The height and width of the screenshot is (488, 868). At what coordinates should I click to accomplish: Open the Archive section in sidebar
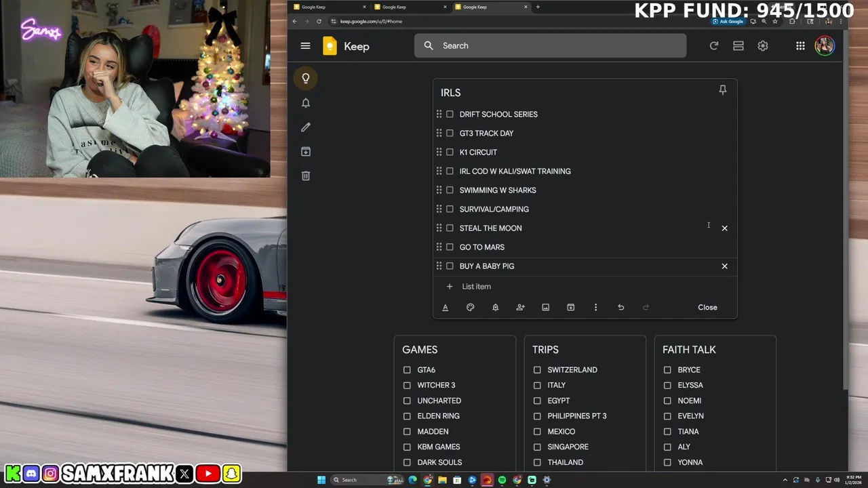pyautogui.click(x=306, y=151)
